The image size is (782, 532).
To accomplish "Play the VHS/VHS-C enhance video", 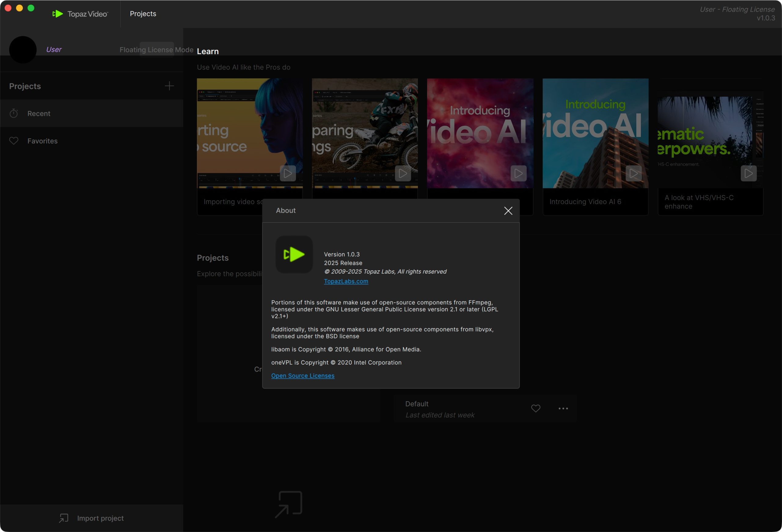I will point(748,174).
